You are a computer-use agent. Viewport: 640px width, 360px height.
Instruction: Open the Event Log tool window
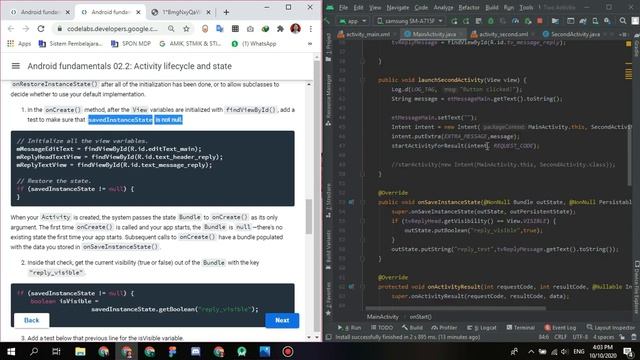point(560,327)
